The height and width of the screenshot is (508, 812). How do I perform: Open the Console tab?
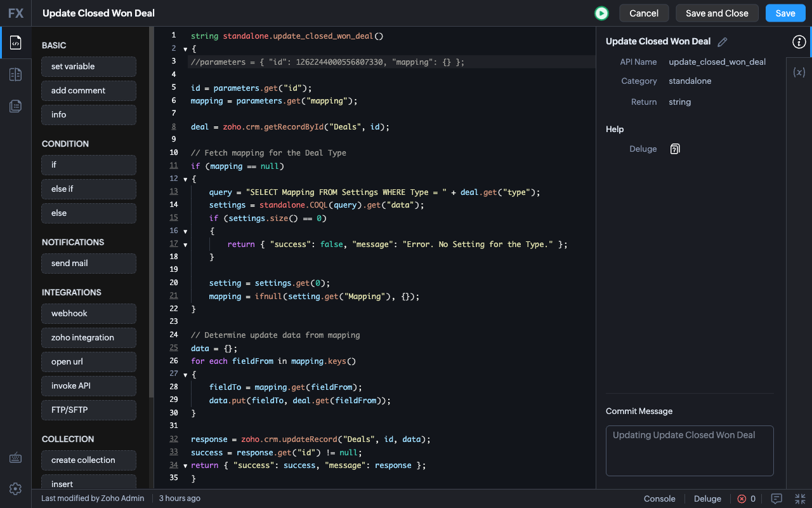tap(660, 498)
